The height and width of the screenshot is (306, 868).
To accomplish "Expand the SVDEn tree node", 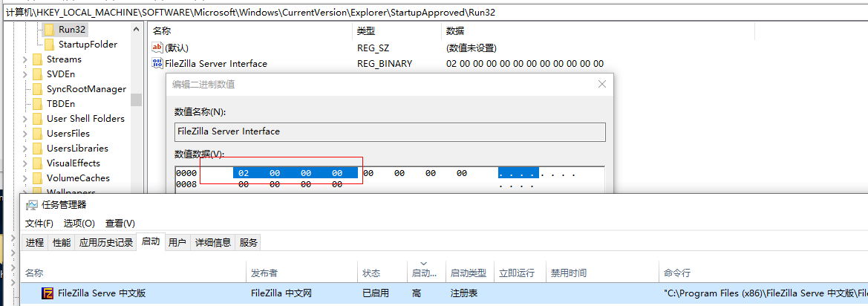I will coord(25,74).
